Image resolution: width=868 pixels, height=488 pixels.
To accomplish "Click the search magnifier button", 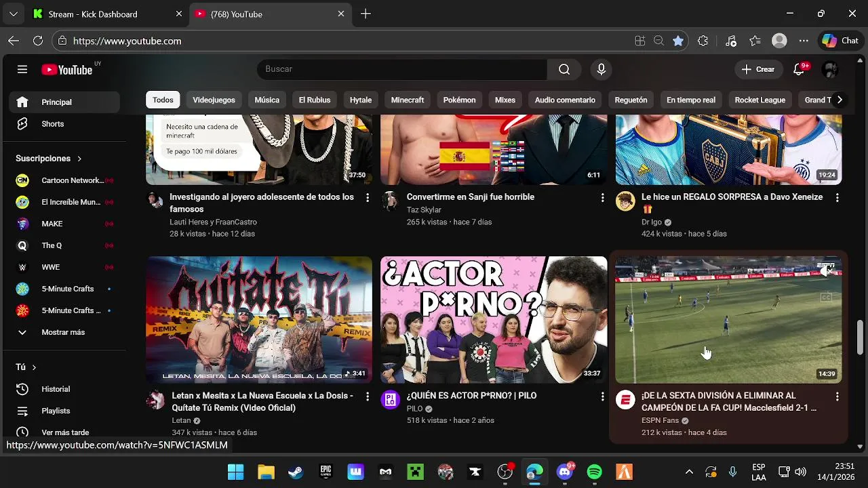I will pyautogui.click(x=564, y=69).
